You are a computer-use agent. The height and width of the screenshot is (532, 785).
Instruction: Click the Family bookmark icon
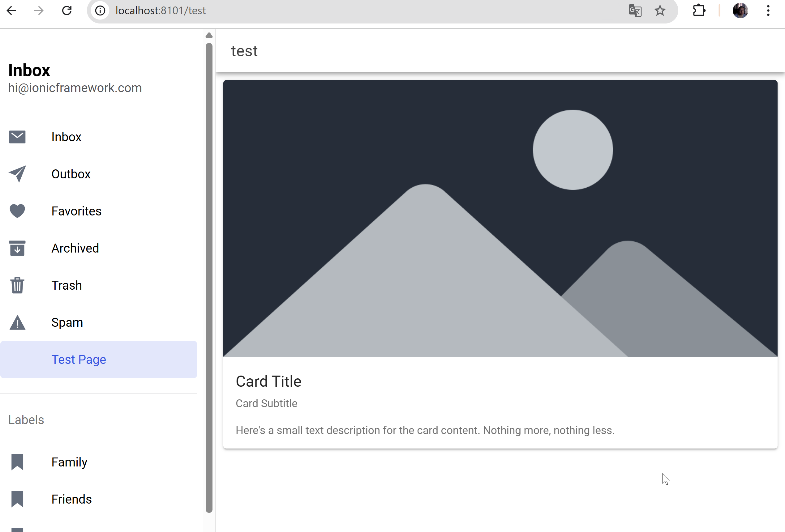(17, 462)
